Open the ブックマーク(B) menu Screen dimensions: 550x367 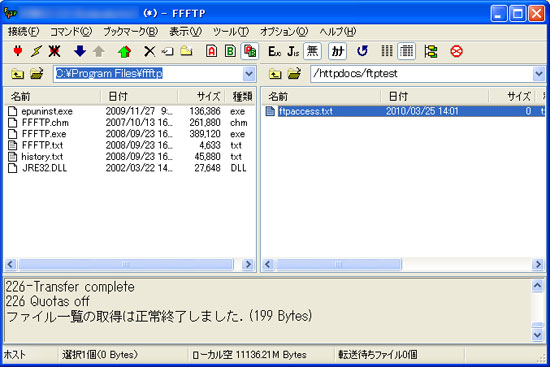[130, 32]
